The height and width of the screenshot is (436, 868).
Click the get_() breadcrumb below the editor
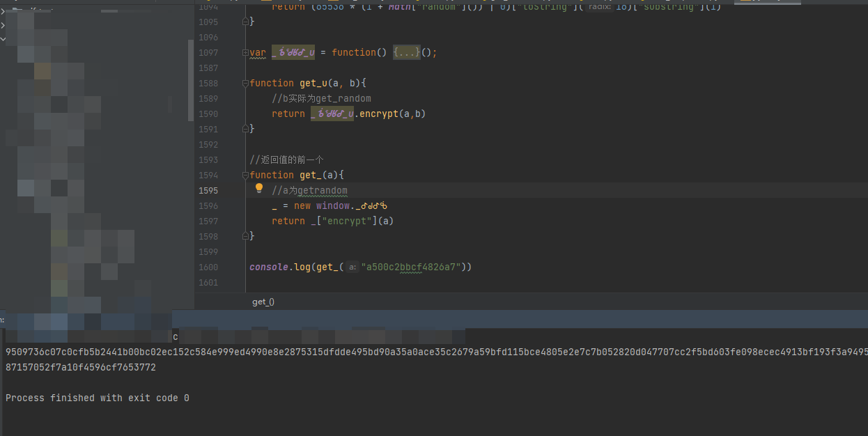click(263, 302)
